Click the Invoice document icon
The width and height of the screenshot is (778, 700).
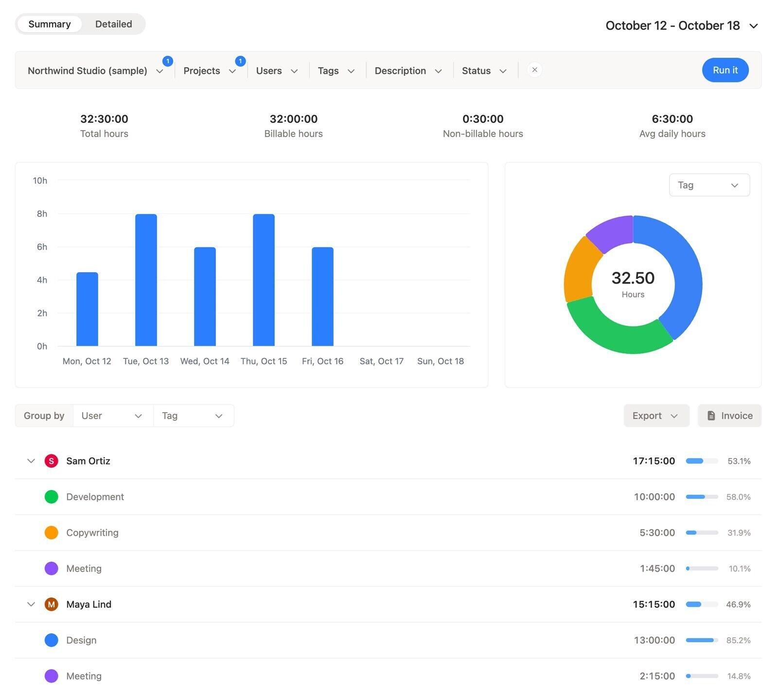[711, 416]
